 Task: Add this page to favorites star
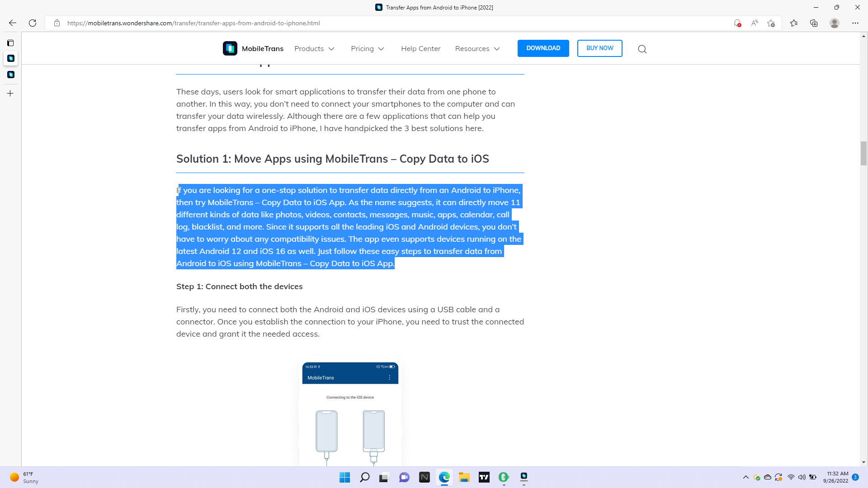pyautogui.click(x=771, y=23)
